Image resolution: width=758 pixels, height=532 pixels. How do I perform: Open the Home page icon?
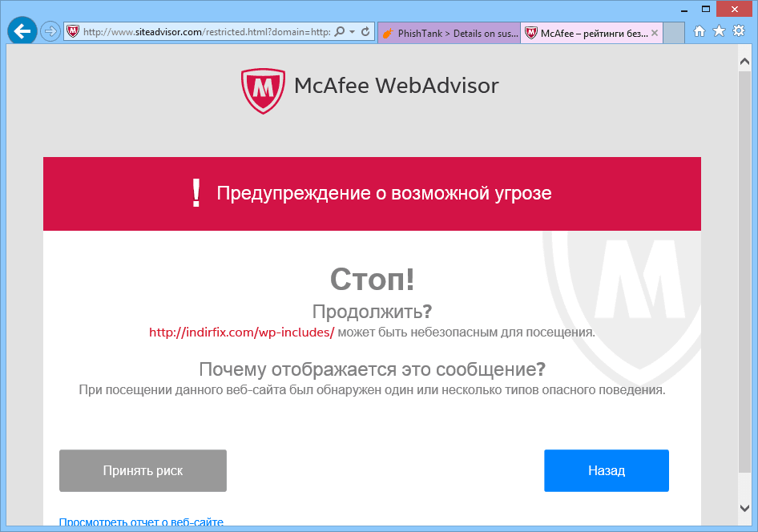click(699, 31)
